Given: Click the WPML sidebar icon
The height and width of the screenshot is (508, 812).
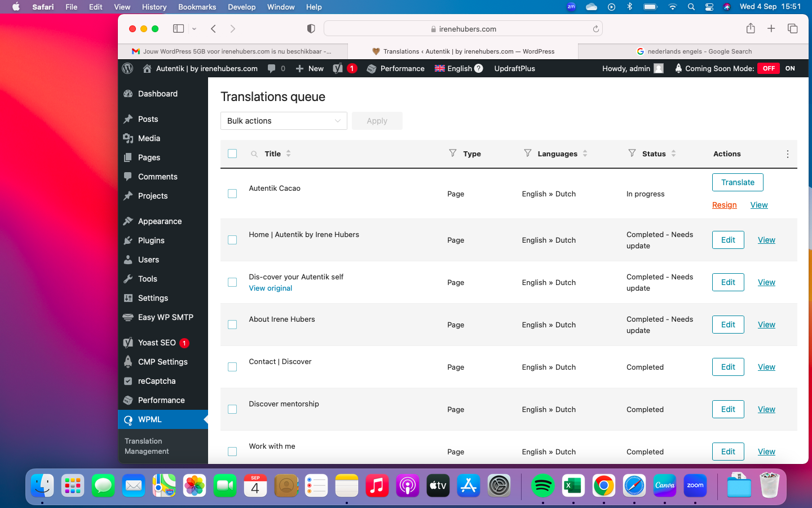Looking at the screenshot, I should click(x=128, y=419).
